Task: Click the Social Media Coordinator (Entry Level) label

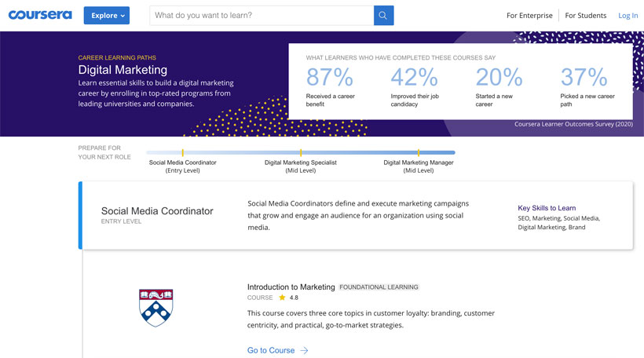Action: coord(183,166)
